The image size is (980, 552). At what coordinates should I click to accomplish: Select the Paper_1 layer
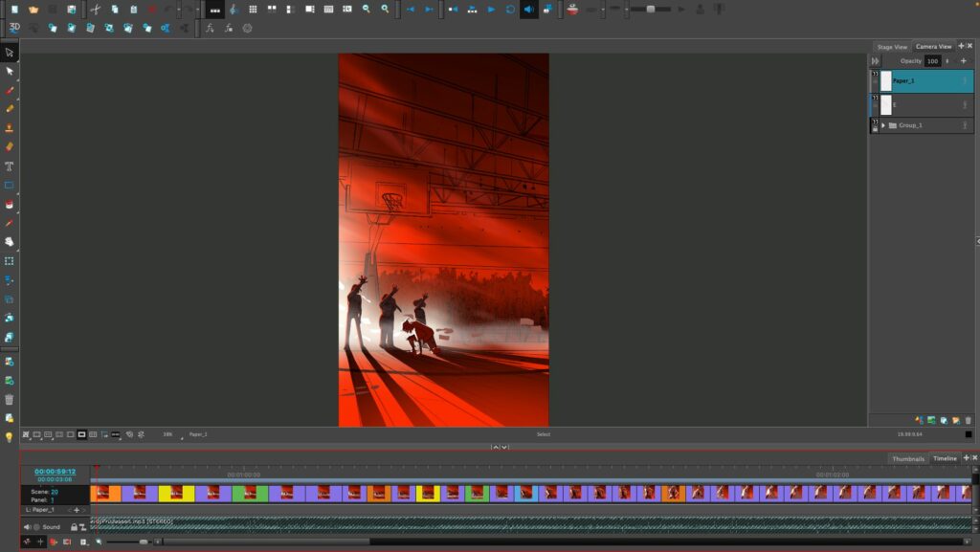click(926, 81)
